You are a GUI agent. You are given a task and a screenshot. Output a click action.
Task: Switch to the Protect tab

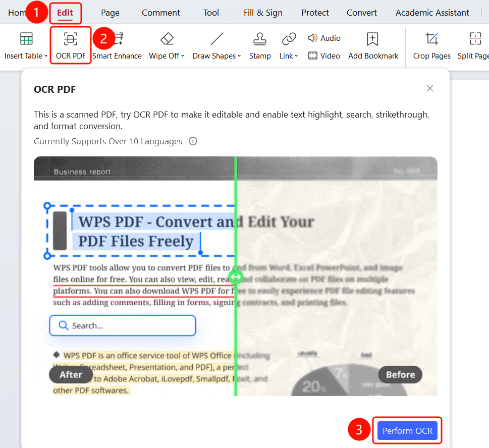pyautogui.click(x=315, y=13)
